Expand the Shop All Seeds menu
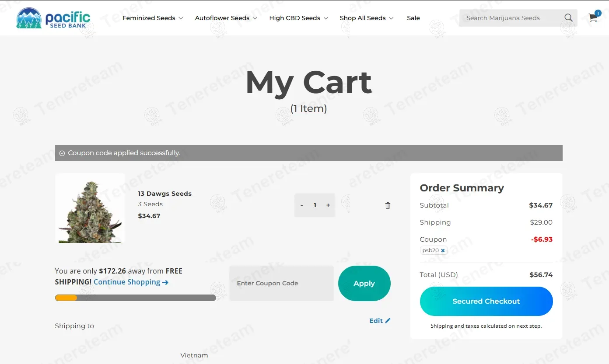609x364 pixels. point(367,18)
